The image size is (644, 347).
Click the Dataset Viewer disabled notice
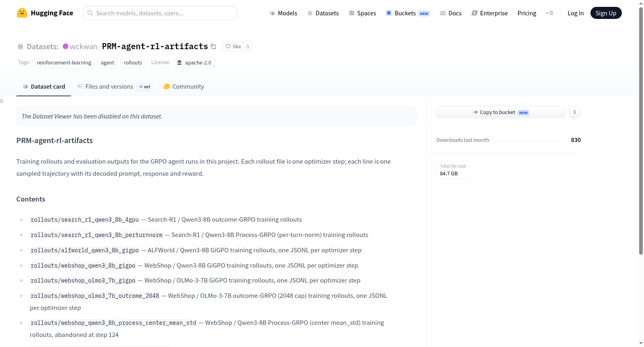pos(217,116)
